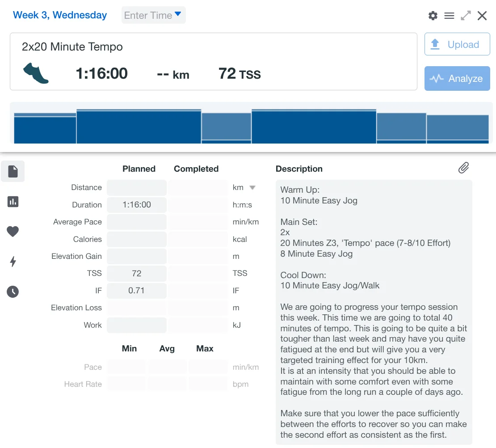Expand the workout window with arrows icon
This screenshot has width=496, height=448.
pos(466,16)
